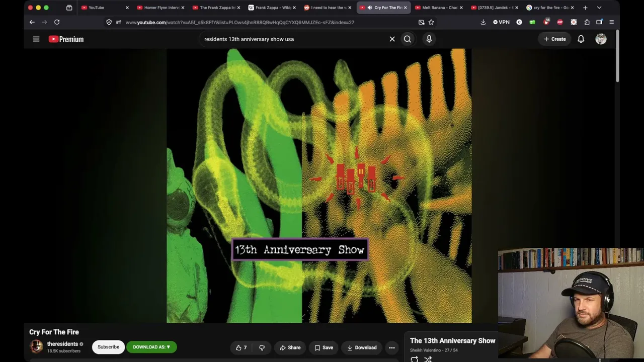Expand the list-all-tabs chevron
This screenshot has width=644, height=362.
coord(599,8)
